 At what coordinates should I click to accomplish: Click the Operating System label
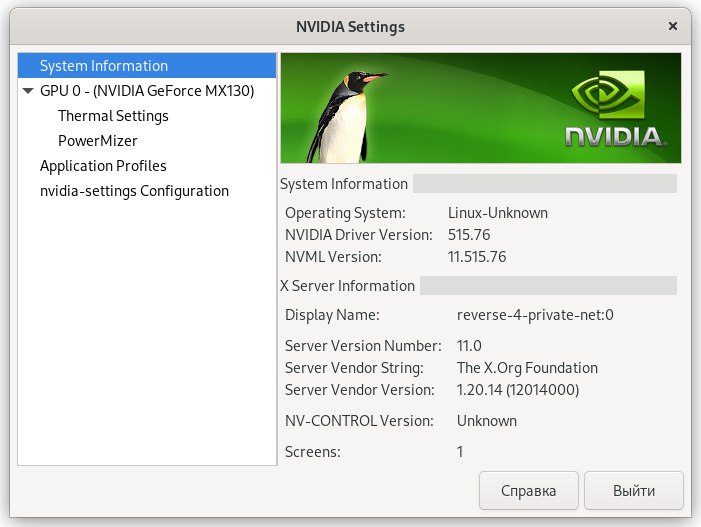tap(345, 213)
